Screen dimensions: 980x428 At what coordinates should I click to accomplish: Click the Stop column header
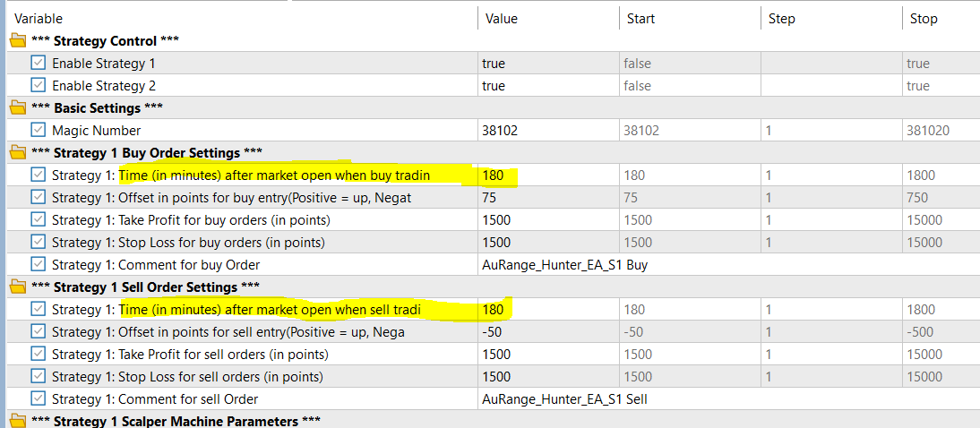(924, 18)
